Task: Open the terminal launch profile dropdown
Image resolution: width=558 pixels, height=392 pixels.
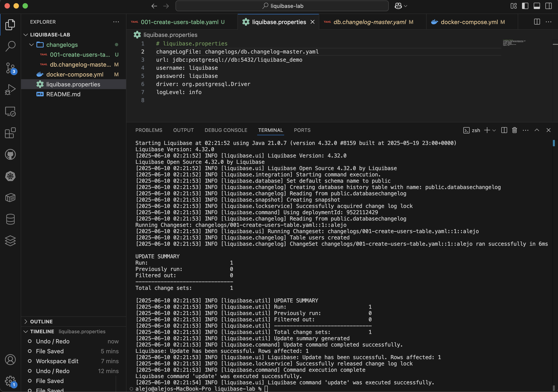Action: [494, 131]
